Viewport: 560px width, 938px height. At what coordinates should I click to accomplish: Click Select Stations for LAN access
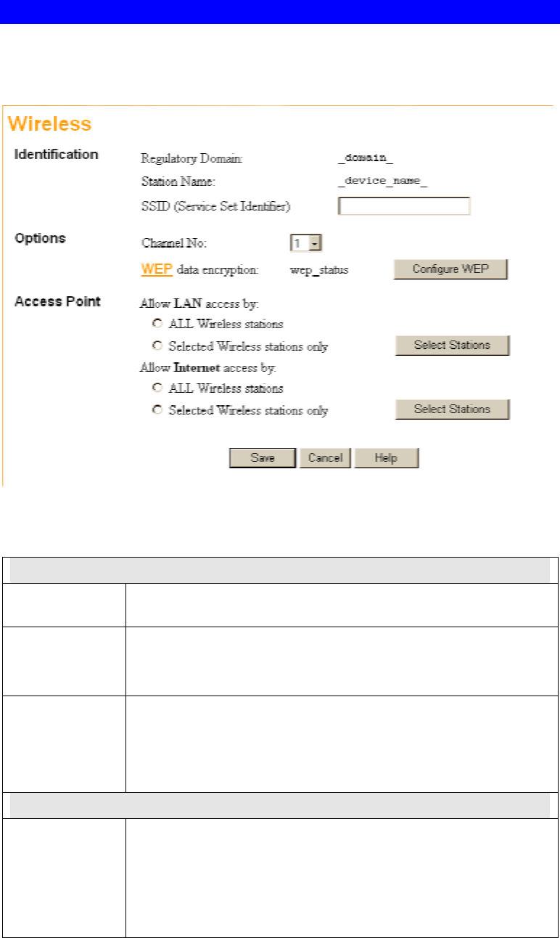pyautogui.click(x=452, y=346)
